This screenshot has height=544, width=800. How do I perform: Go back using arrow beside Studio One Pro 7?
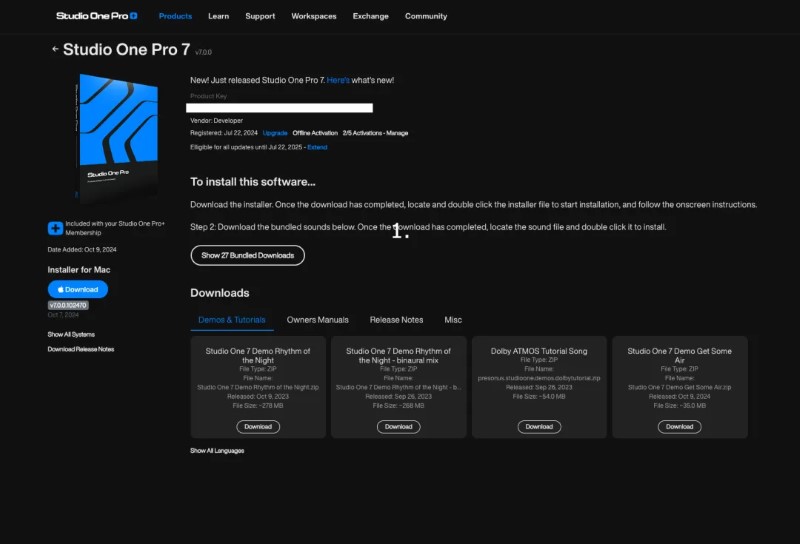tap(55, 49)
